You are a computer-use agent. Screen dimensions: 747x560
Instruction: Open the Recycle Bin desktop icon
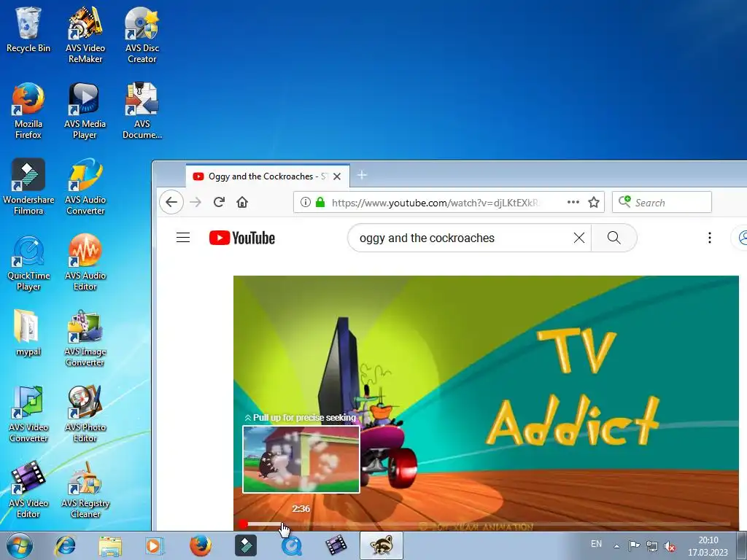28,29
